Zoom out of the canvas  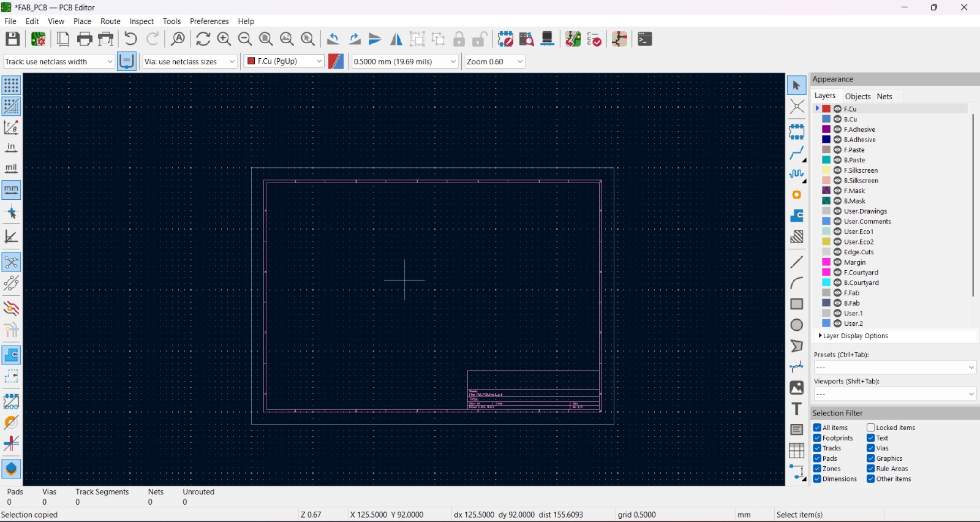tap(245, 39)
